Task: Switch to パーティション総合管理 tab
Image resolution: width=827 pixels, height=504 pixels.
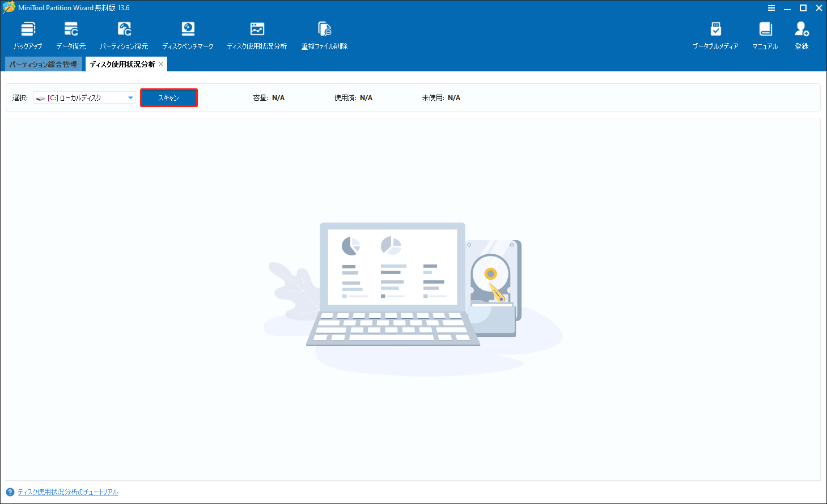Action: click(x=44, y=64)
